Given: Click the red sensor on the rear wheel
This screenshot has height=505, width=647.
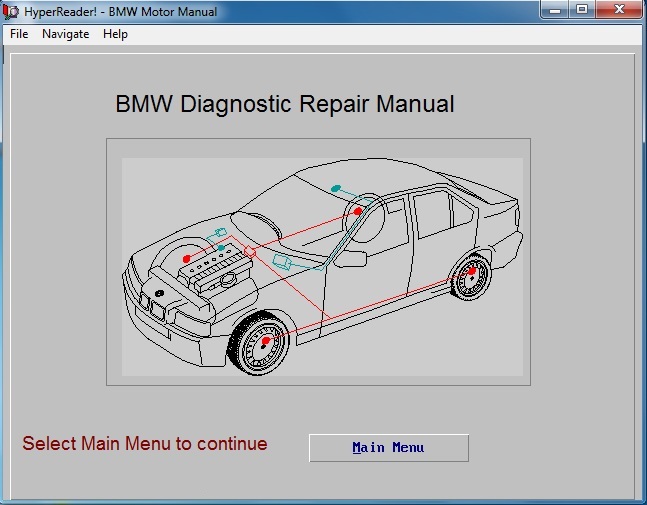Looking at the screenshot, I should click(x=471, y=270).
